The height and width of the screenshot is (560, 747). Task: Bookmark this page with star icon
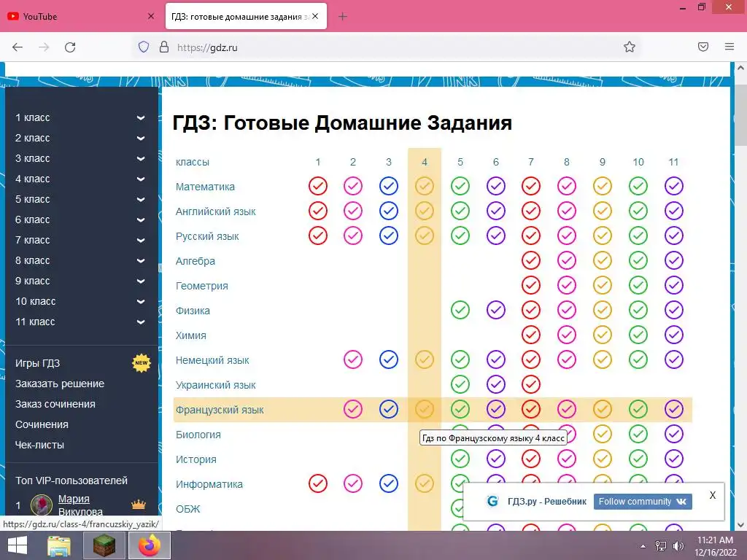point(630,47)
